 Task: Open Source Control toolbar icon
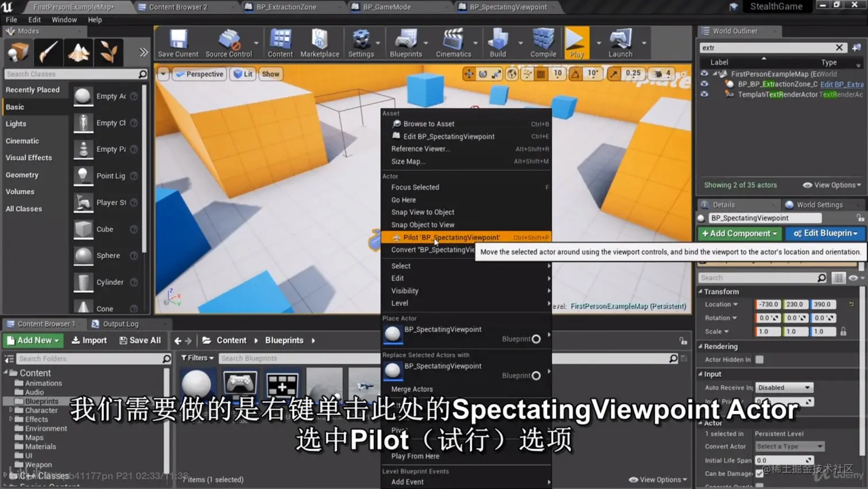pos(228,43)
